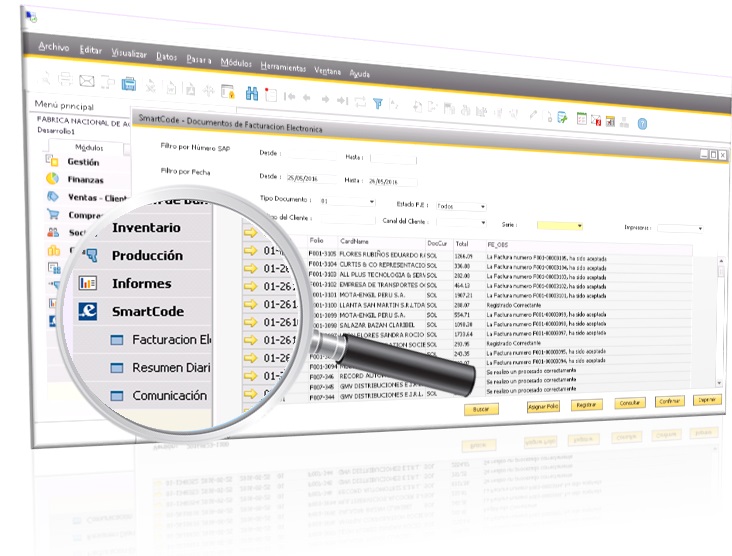Open the SmartCode module icon
This screenshot has height=556, width=732.
87,311
